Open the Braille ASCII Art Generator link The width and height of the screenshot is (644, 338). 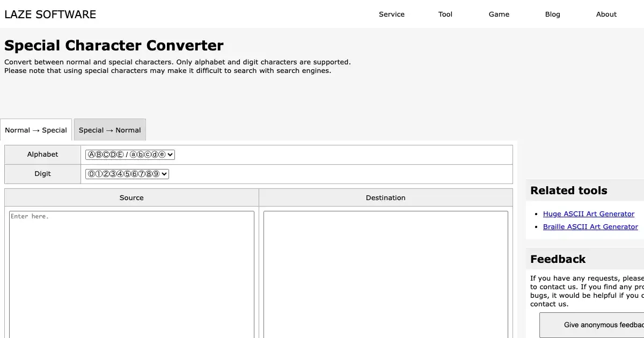(x=590, y=227)
